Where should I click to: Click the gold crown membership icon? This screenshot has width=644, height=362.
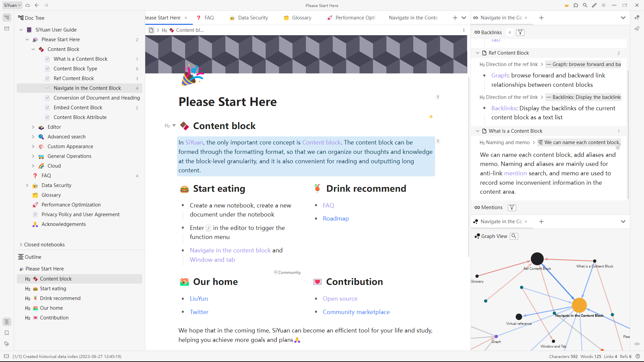[x=567, y=5]
